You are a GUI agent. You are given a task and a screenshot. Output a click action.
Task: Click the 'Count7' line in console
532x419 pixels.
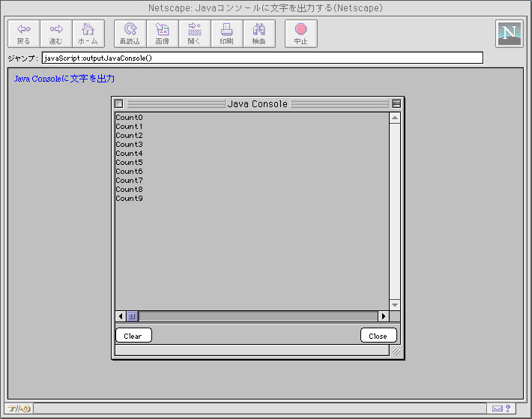pyautogui.click(x=130, y=180)
